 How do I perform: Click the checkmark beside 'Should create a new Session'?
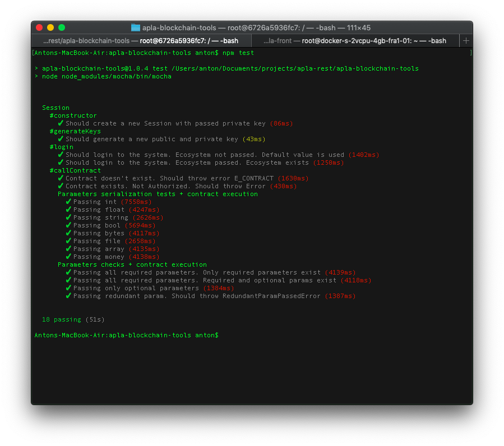pos(61,123)
